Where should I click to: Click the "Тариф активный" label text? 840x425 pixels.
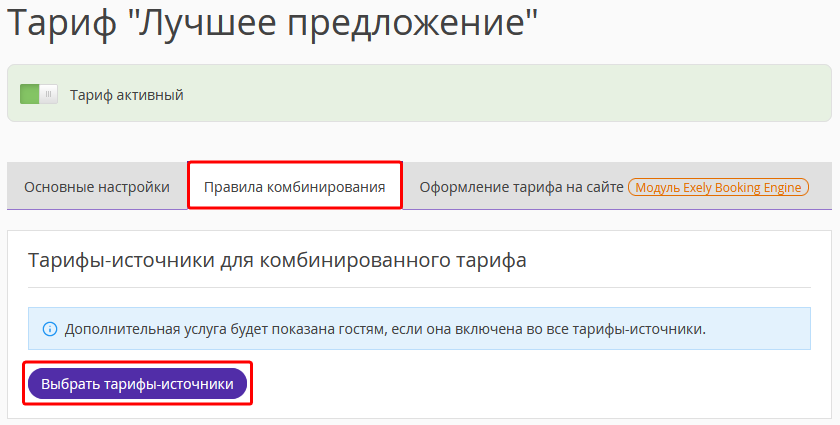[126, 95]
